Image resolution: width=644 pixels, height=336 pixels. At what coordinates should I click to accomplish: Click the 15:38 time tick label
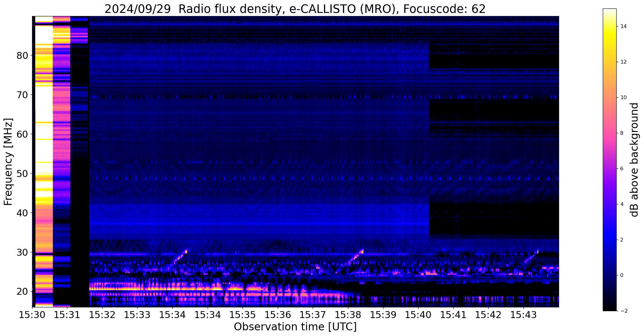pyautogui.click(x=348, y=315)
